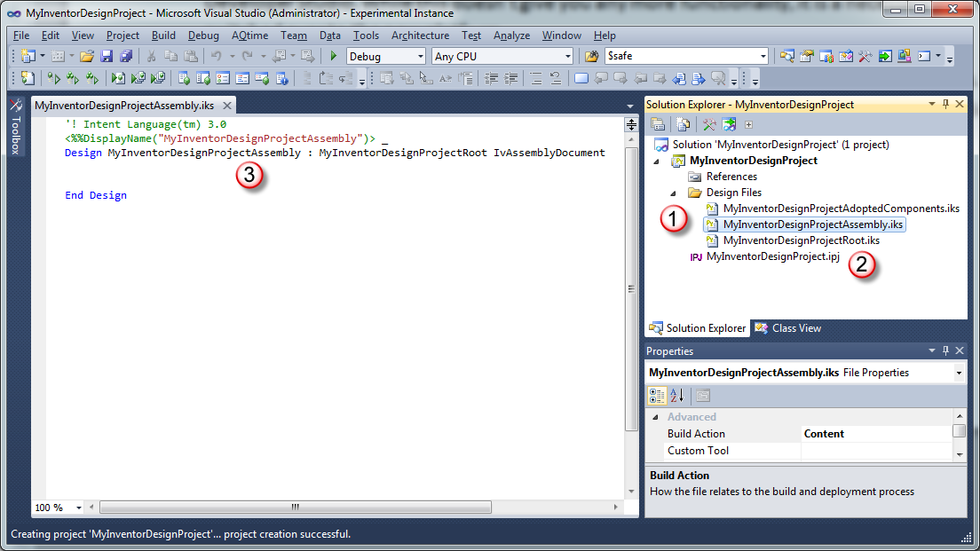Open the Toolbox hammer-and-wrench toolbar icon
This screenshot has height=551, width=980.
[865, 56]
